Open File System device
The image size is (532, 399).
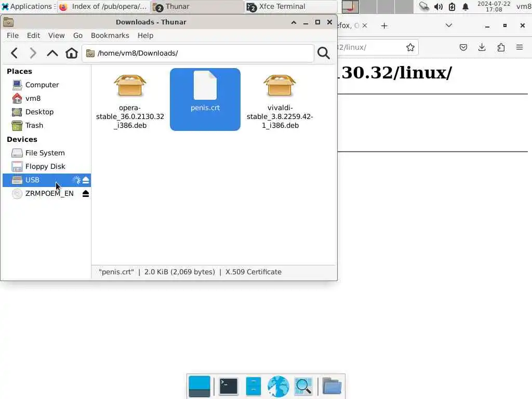pos(46,153)
